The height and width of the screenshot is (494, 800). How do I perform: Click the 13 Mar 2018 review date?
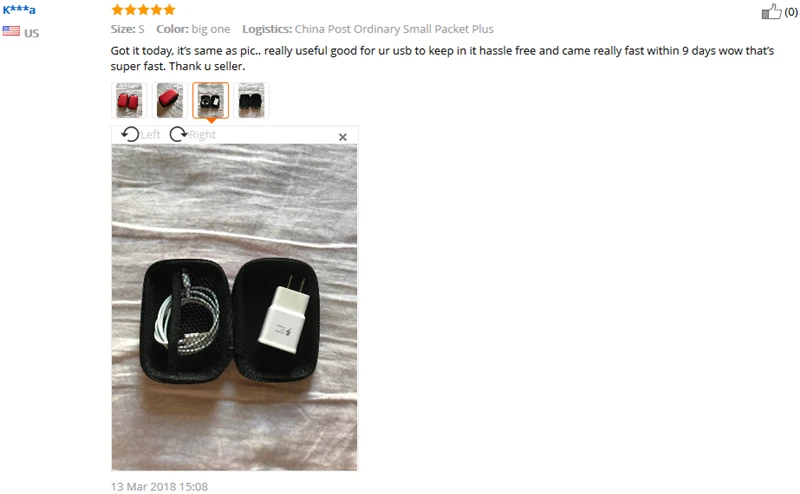tap(159, 487)
